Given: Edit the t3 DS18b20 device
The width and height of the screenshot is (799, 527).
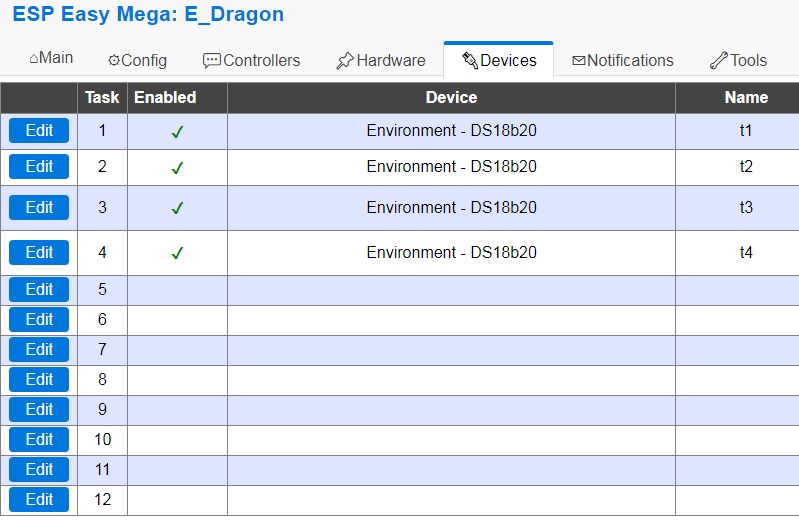Looking at the screenshot, I should (x=39, y=207).
